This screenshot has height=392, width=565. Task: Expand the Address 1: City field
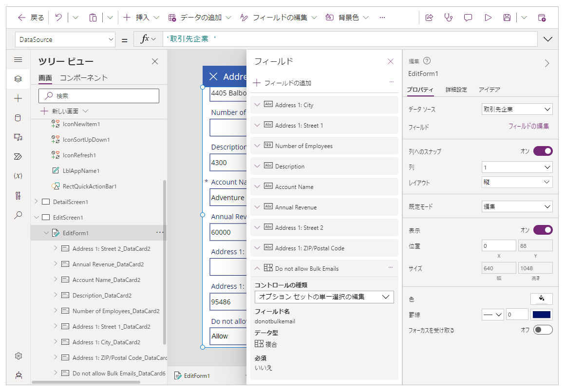[x=258, y=105]
